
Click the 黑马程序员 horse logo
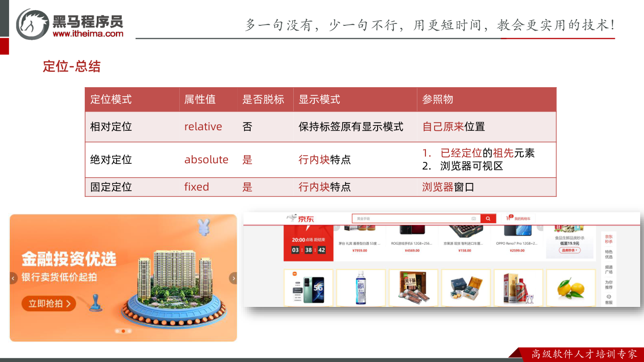pos(33,24)
